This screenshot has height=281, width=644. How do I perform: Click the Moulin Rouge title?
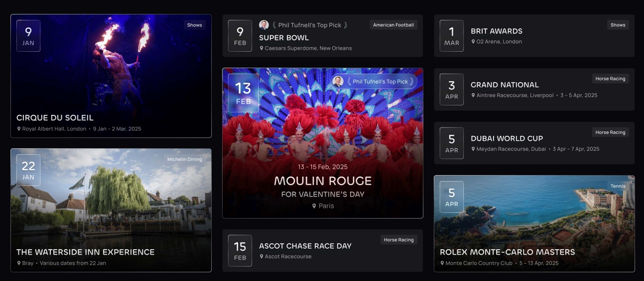pos(323,181)
